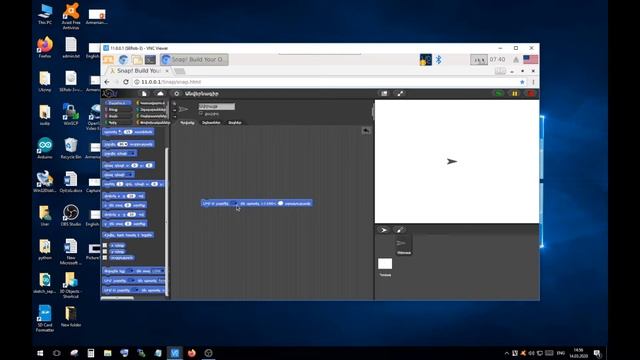
Task: Reload the page in Chromium
Action: [x=126, y=82]
